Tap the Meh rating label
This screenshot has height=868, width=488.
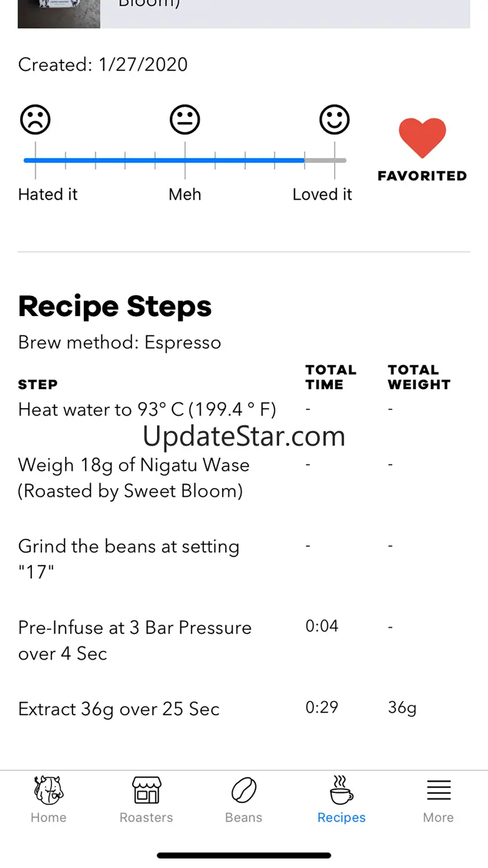(x=185, y=195)
